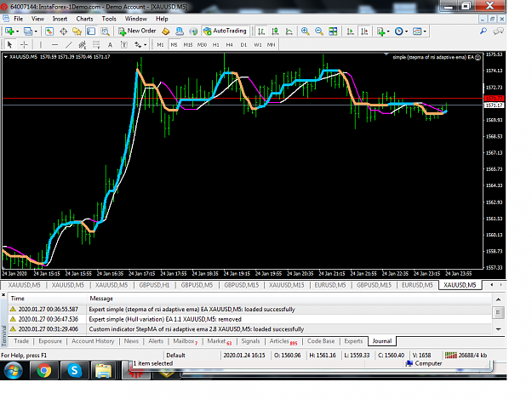The width and height of the screenshot is (532, 399).
Task: Toggle the Navigator folder-star icon
Action: (77, 31)
